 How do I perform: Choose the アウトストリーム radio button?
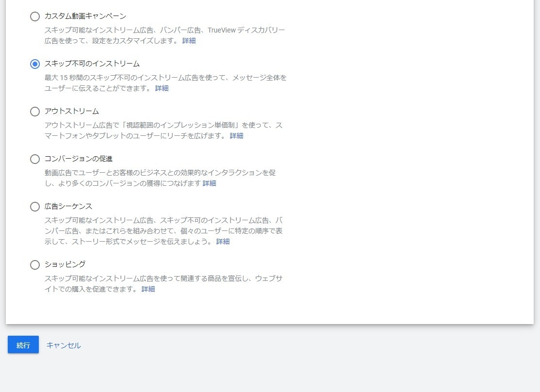(x=35, y=111)
